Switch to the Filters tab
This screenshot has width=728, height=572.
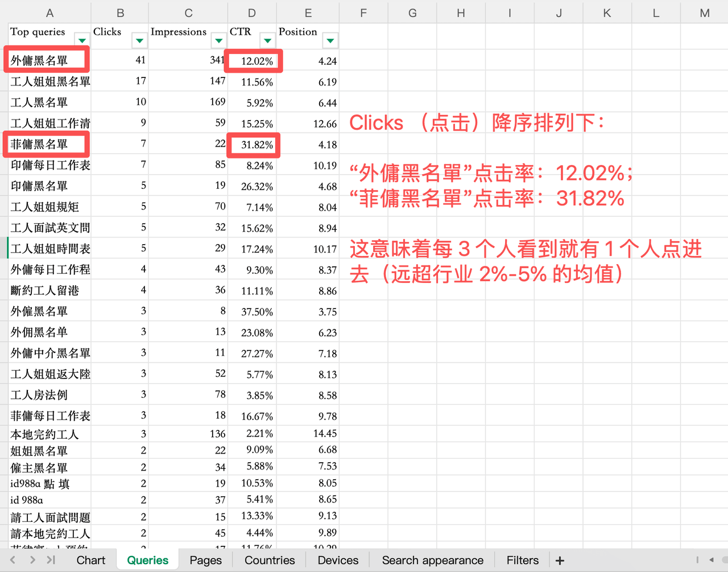(x=522, y=560)
